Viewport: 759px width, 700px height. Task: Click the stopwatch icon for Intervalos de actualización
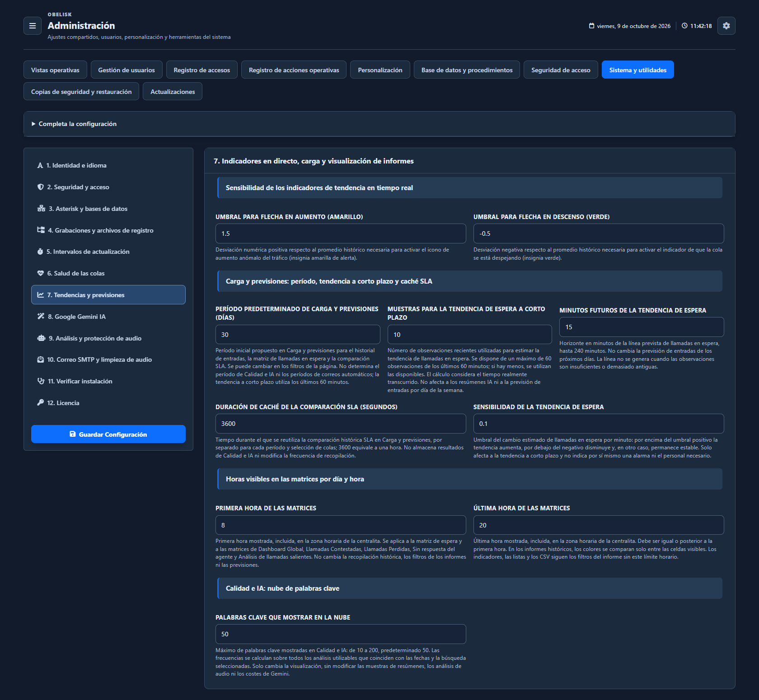tap(40, 252)
